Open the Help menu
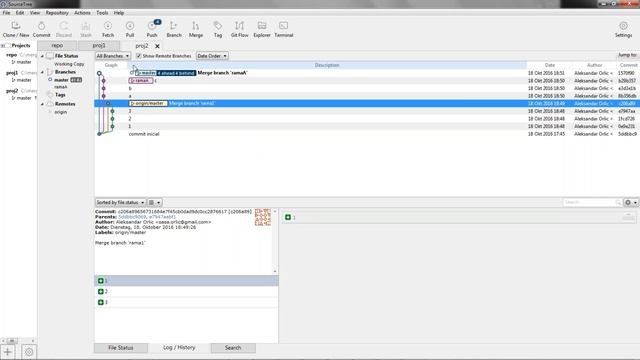This screenshot has width=640, height=360. (x=119, y=13)
